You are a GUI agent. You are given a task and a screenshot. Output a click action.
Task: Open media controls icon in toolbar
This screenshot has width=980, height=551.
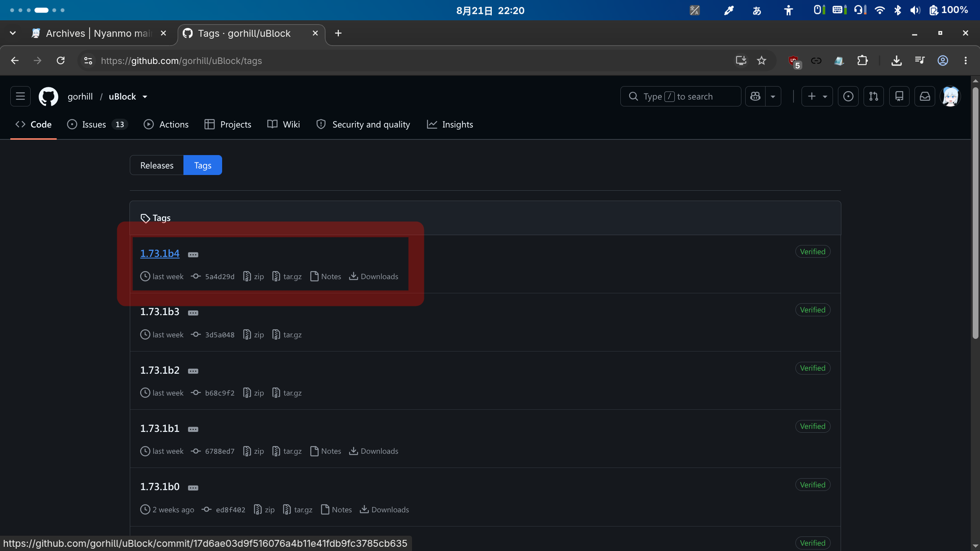[x=919, y=60]
